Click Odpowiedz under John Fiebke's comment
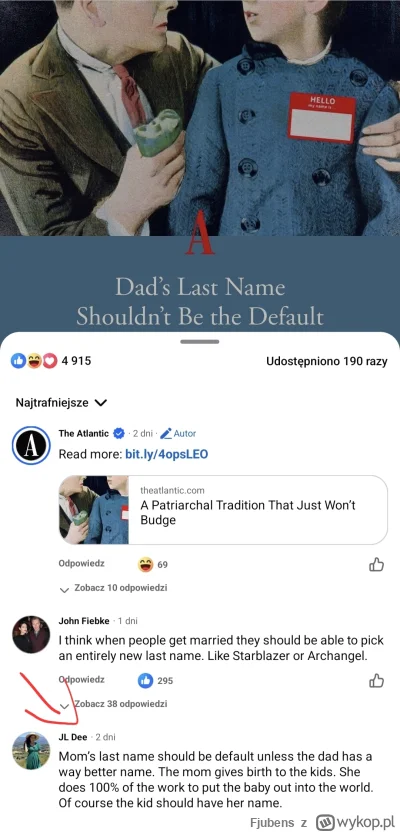This screenshot has height=832, width=400. pos(81,679)
